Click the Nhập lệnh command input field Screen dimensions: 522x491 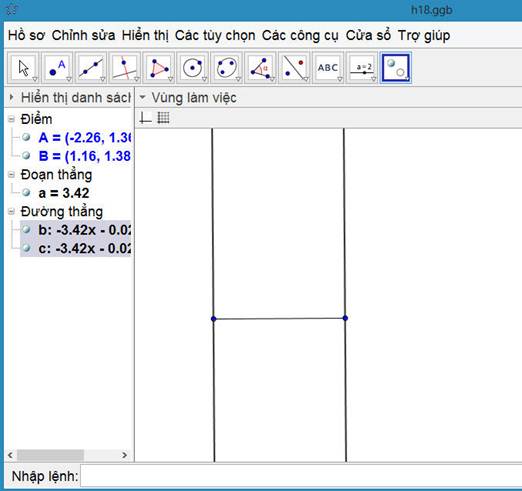pos(301,476)
